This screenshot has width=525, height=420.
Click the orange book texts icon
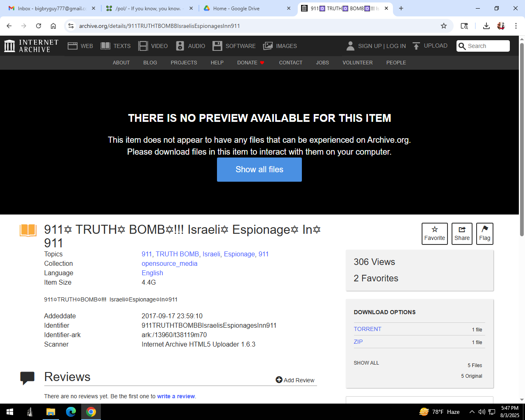(x=28, y=231)
